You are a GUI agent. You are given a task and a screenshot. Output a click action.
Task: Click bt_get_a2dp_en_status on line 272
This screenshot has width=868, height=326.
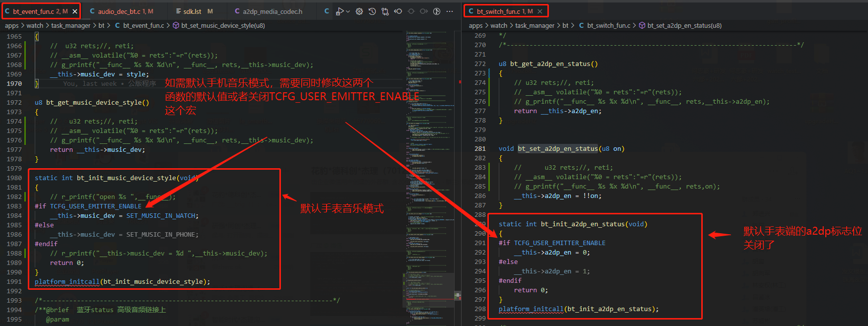pos(550,64)
